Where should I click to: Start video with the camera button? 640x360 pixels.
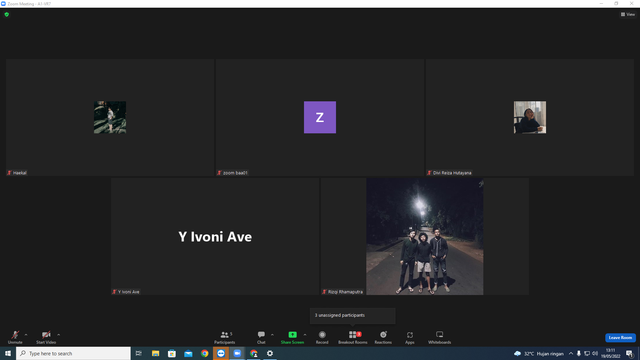coord(46,337)
